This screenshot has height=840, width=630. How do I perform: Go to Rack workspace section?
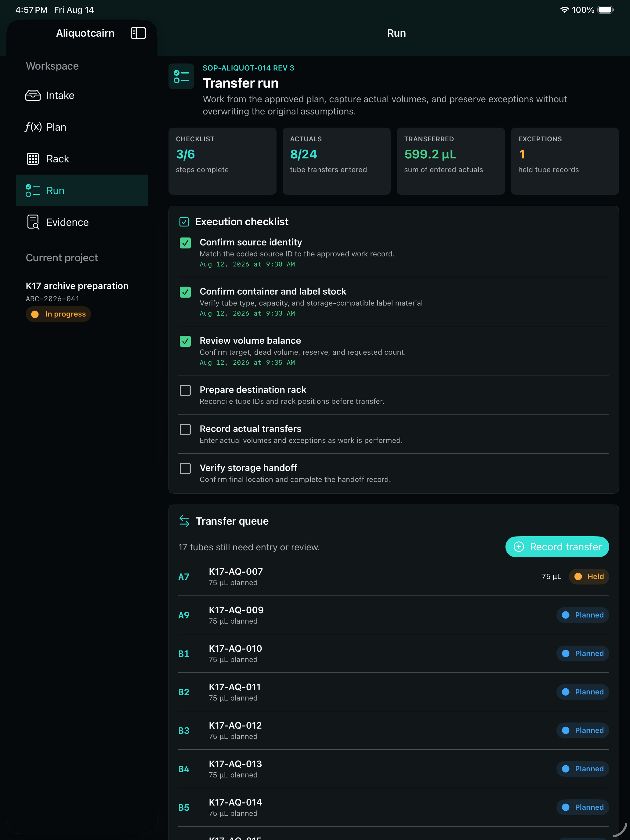(81, 159)
